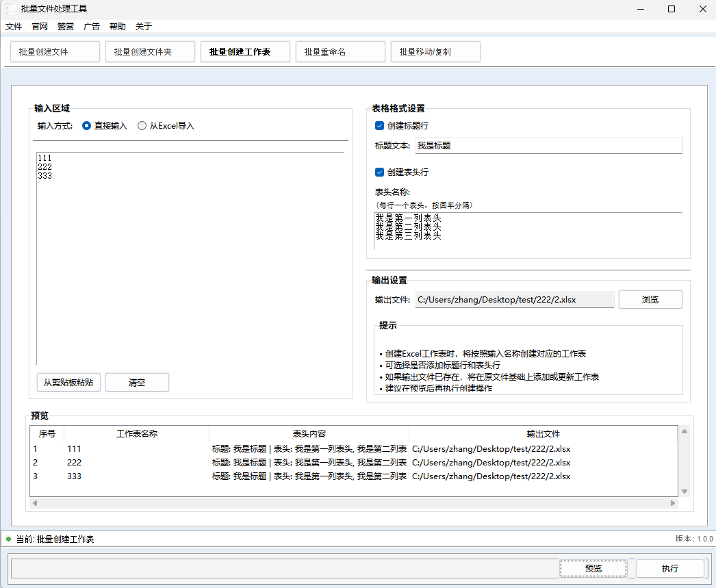The width and height of the screenshot is (716, 588).
Task: Disable the 创建表头行 option
Action: 379,172
